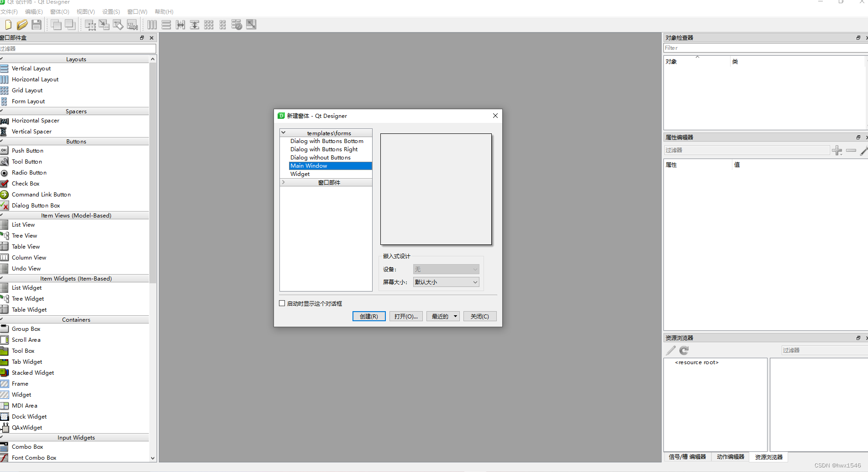The image size is (868, 472).
Task: Click the 创建(R) button
Action: [x=369, y=316]
